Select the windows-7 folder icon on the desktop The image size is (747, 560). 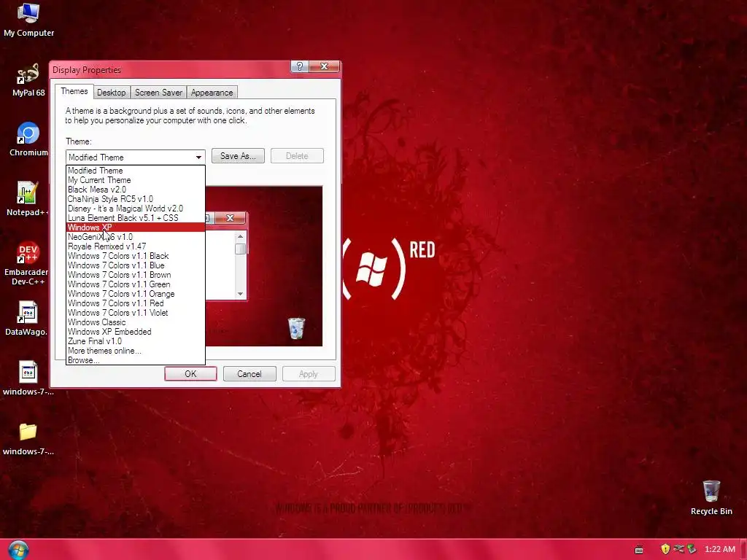click(x=28, y=438)
